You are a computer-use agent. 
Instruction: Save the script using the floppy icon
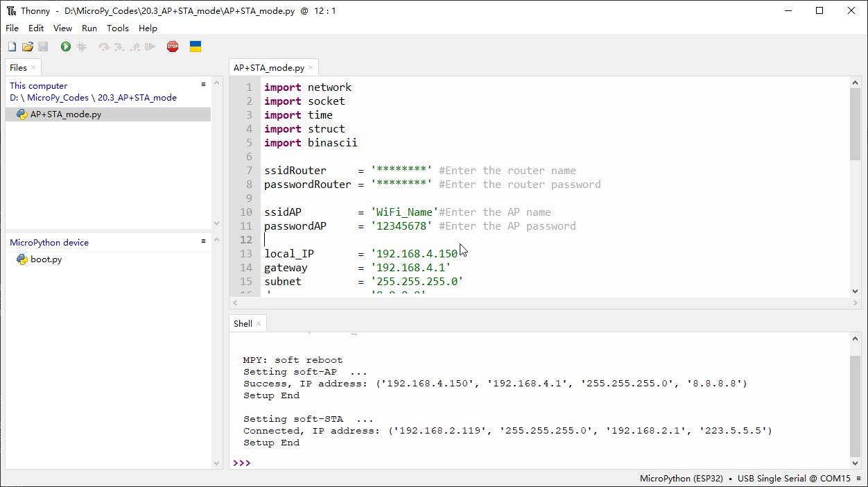pyautogui.click(x=43, y=46)
